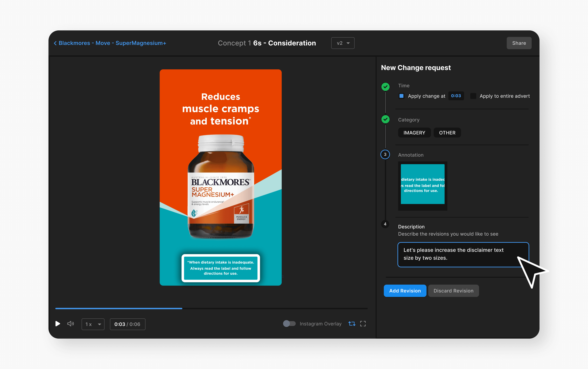
Task: Click the green Category step checkmark
Action: point(385,119)
